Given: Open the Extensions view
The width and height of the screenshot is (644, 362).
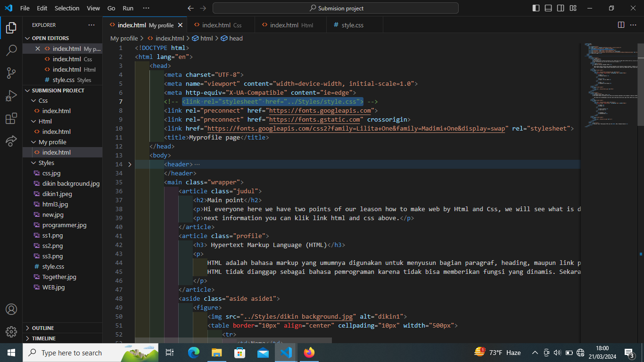Looking at the screenshot, I should 11,118.
